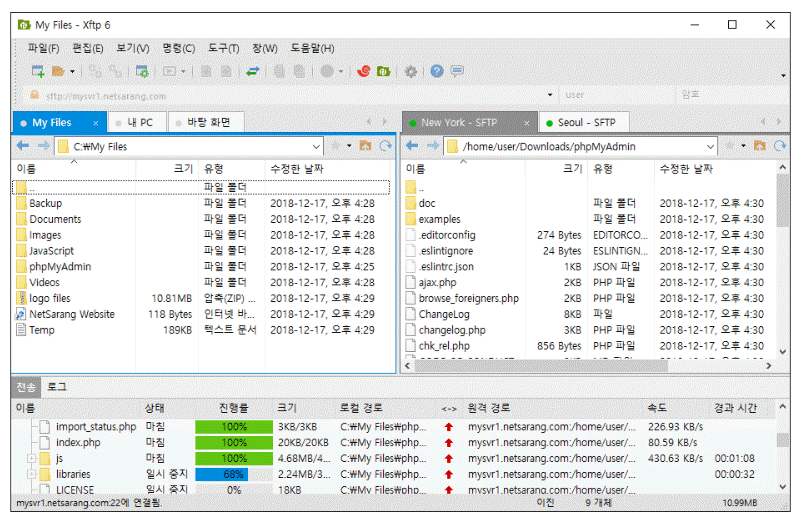Click the speech bubble feedback icon
Screen dimensions: 804x523
coord(457,71)
